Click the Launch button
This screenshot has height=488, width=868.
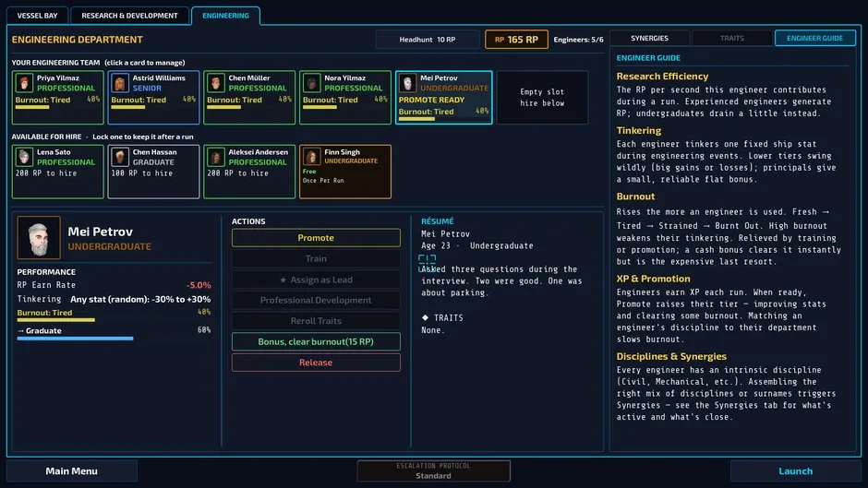pos(795,470)
